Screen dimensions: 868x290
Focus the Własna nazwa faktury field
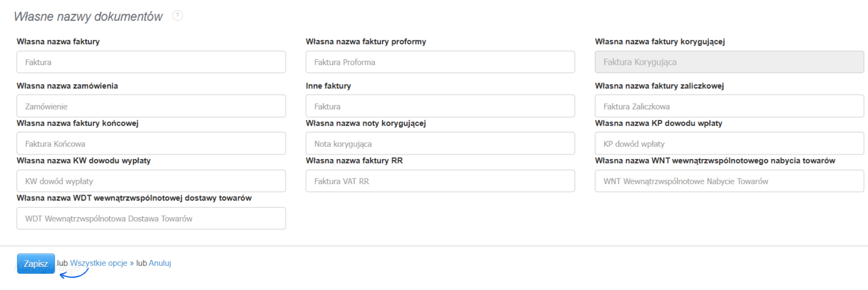(151, 62)
